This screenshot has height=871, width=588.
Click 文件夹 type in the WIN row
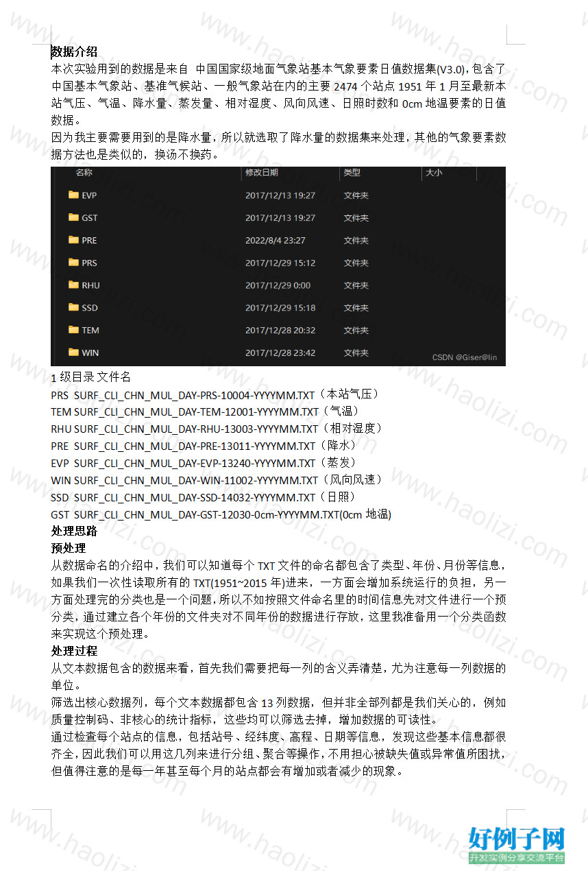click(356, 353)
